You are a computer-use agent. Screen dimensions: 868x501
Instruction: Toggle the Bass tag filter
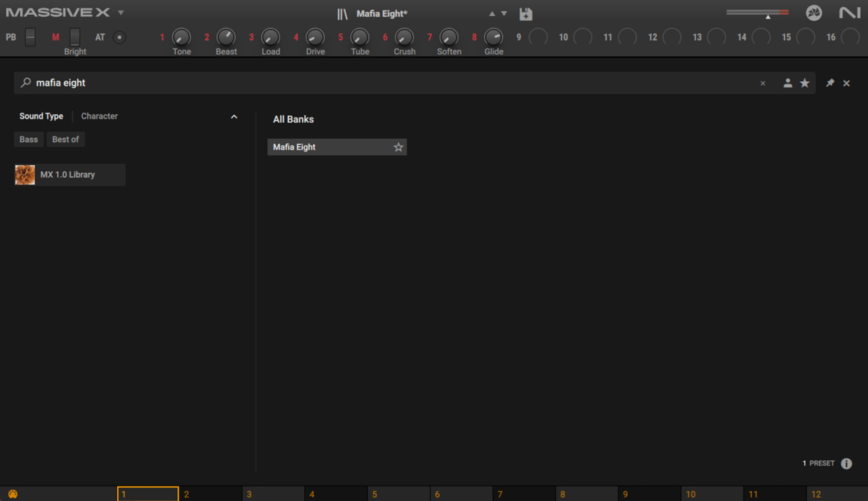(x=28, y=140)
